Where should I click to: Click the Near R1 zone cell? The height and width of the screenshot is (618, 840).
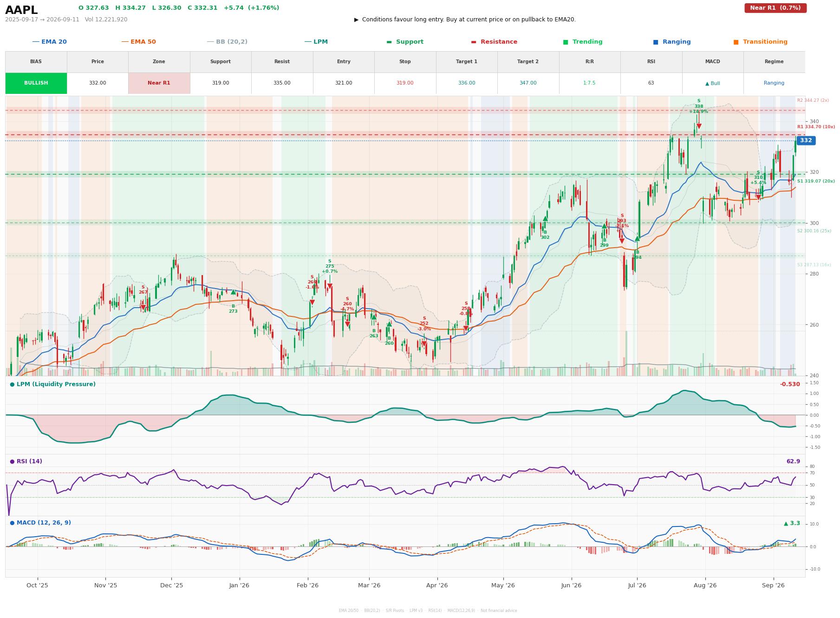click(x=159, y=83)
